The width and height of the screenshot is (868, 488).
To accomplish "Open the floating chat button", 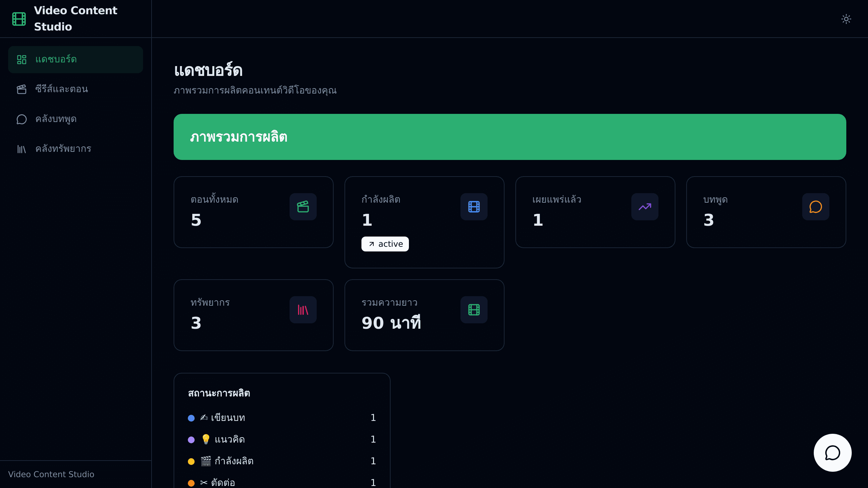I will [x=833, y=453].
